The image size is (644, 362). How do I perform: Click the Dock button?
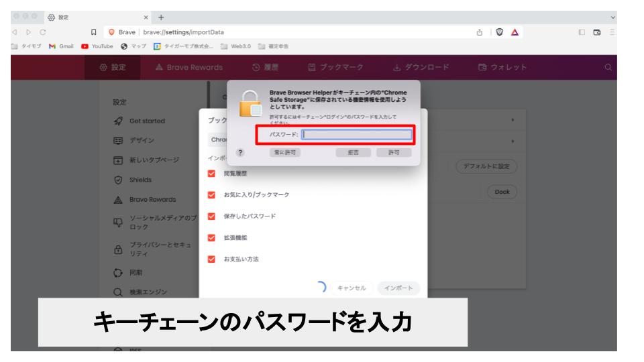point(502,192)
